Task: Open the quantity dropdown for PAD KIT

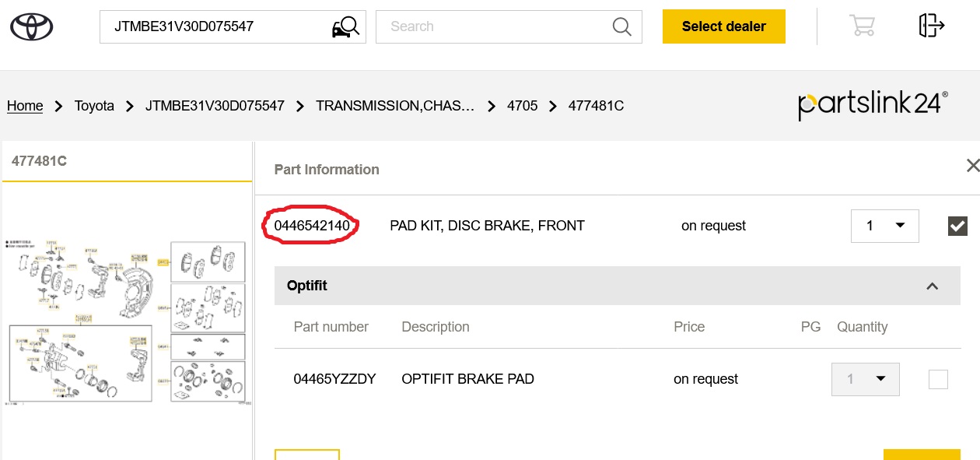Action: tap(884, 226)
